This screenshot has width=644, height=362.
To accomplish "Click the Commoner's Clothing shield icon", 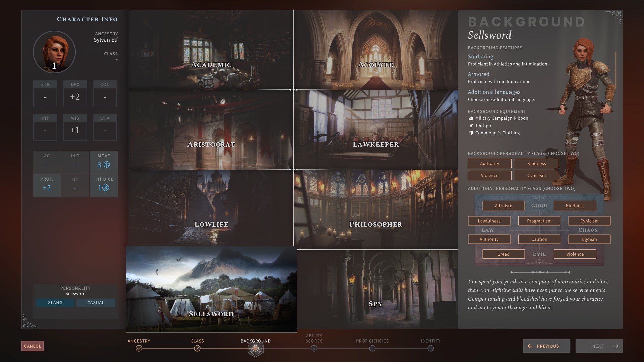I will pos(471,133).
